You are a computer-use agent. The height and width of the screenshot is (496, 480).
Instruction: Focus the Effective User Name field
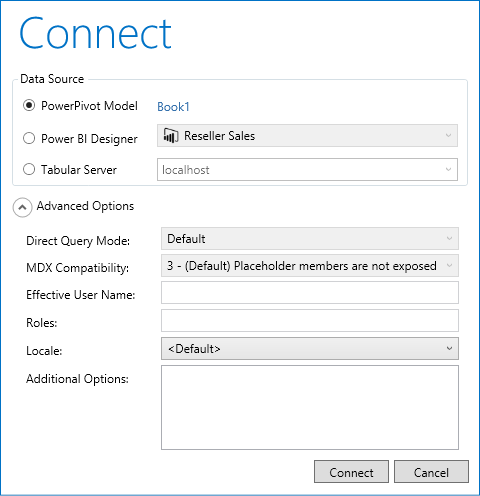pos(310,293)
